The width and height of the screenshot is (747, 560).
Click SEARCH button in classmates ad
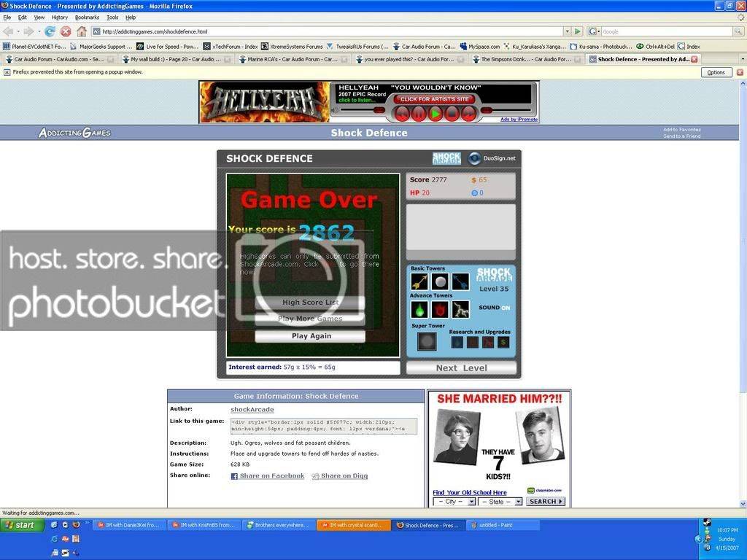point(546,502)
